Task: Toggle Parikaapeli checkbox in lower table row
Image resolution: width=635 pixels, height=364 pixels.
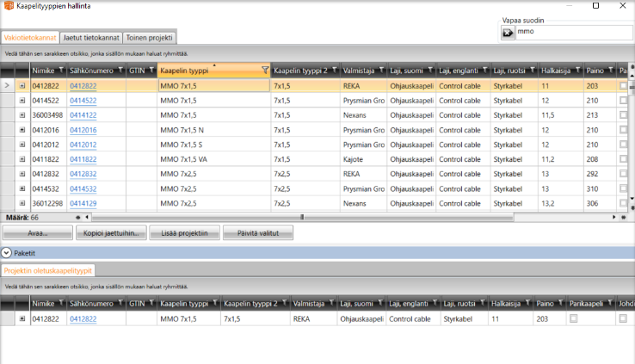Action: [573, 318]
